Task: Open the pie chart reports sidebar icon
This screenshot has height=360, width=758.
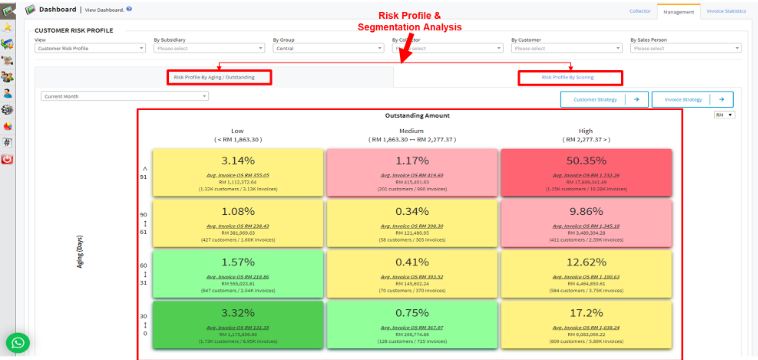Action: 7,126
